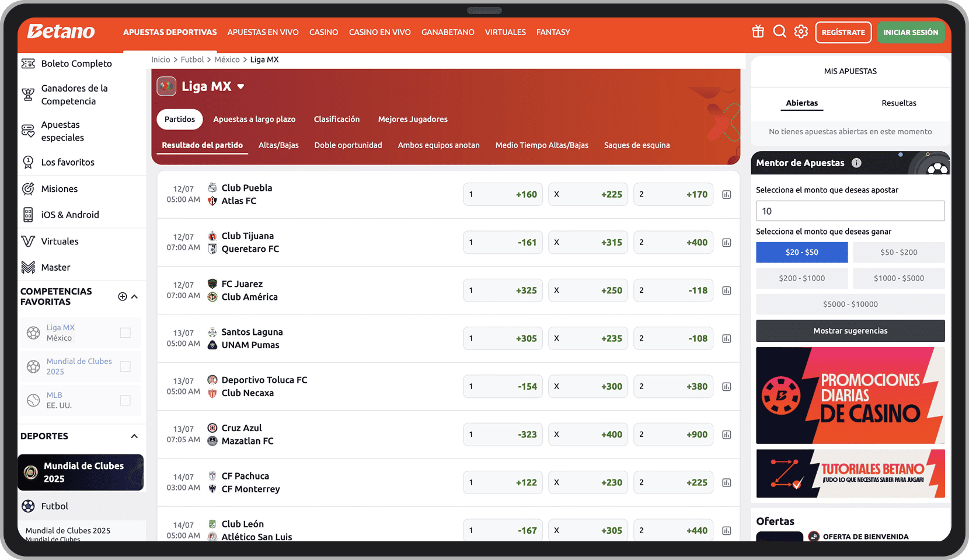Open the Casino menu item
The height and width of the screenshot is (560, 969).
tap(324, 32)
